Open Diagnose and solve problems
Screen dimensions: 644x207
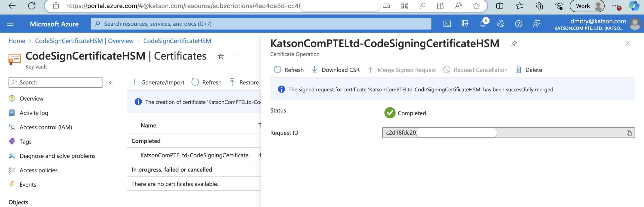(x=57, y=156)
